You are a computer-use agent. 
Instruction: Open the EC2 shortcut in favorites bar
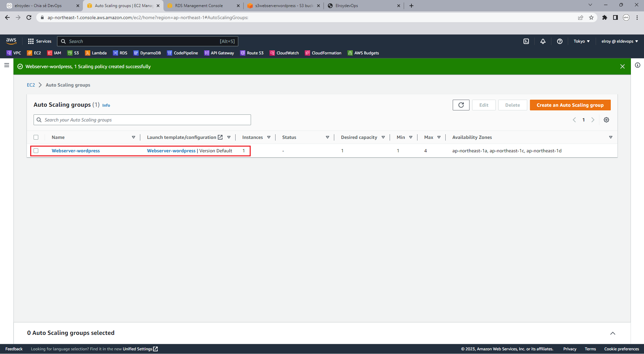pos(34,53)
